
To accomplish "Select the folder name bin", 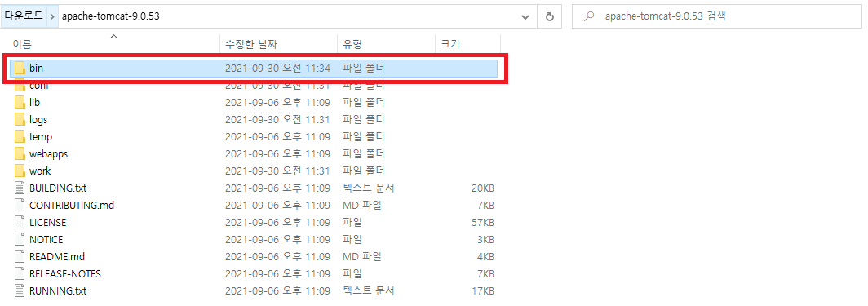I will point(36,68).
